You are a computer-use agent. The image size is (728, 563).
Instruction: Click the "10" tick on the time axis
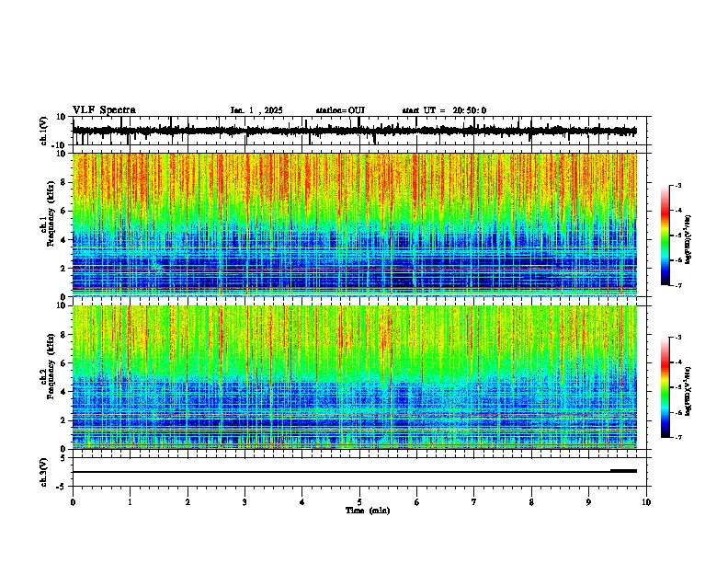646,502
